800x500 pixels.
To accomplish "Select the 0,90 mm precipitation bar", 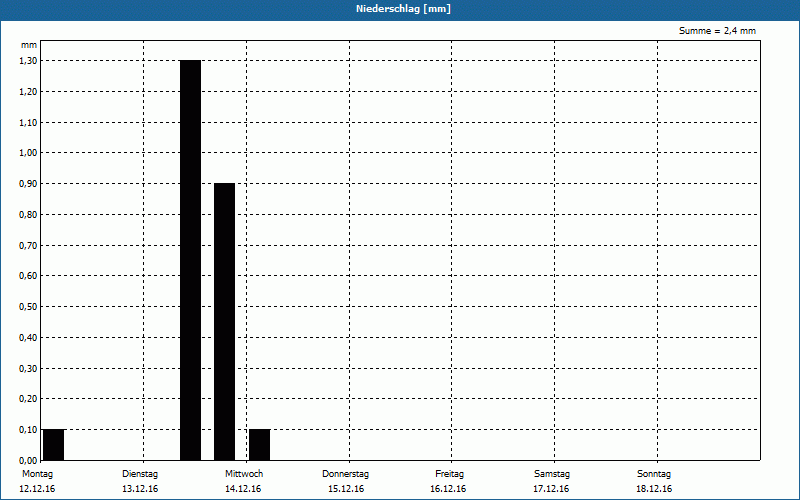I will [224, 321].
